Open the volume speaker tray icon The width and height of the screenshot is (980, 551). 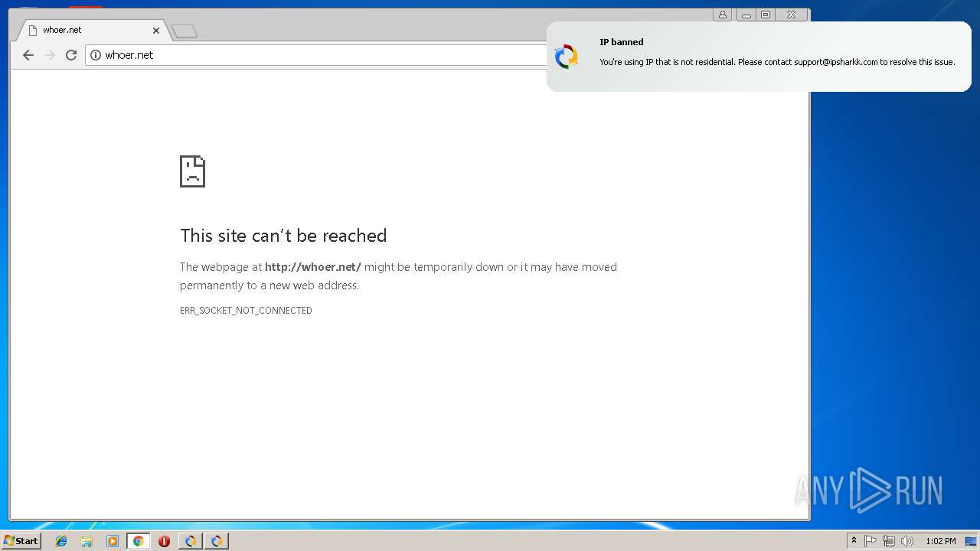coord(907,541)
